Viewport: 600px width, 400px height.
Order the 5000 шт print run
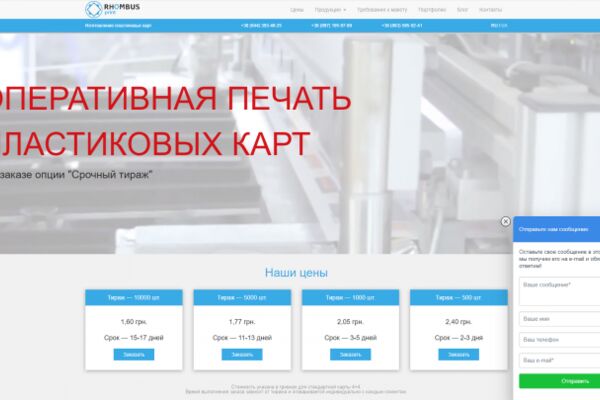[x=242, y=354]
